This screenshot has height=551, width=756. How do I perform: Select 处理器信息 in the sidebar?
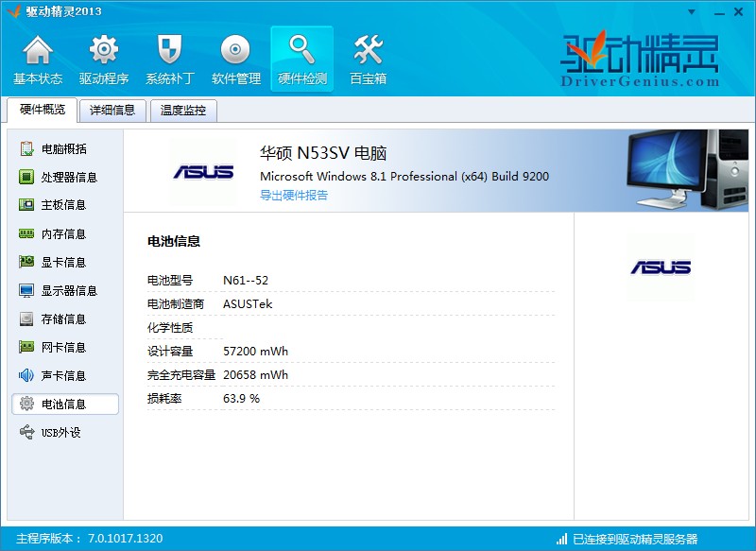click(x=65, y=177)
